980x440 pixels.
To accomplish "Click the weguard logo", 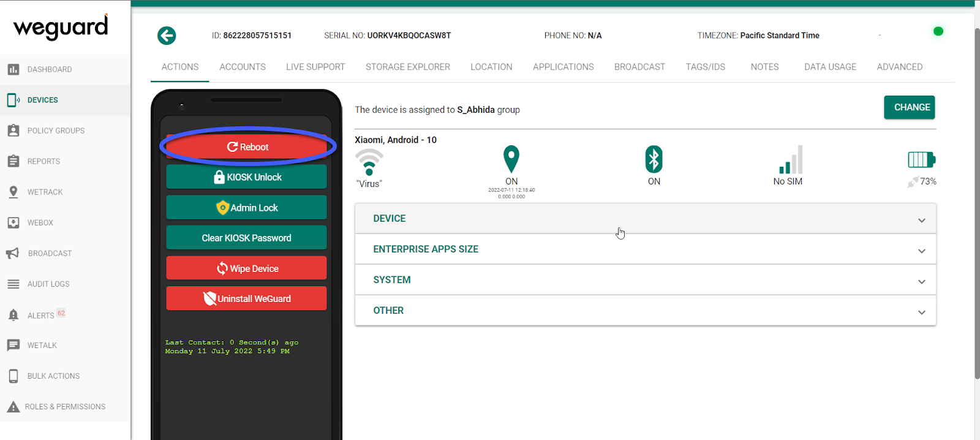I will (61, 27).
